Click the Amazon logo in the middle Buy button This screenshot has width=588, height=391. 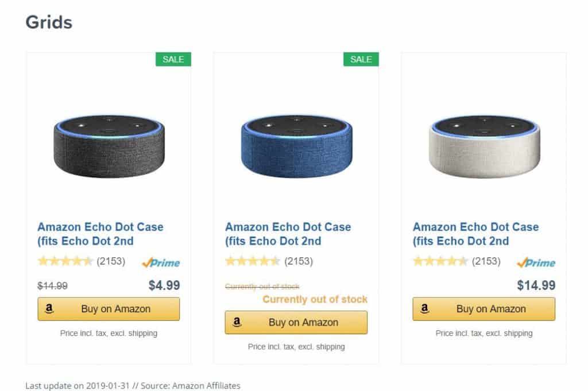(x=237, y=322)
